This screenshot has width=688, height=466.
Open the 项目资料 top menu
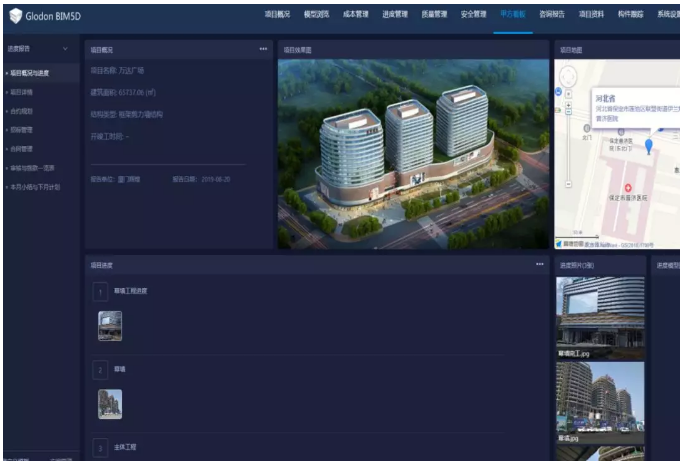[591, 14]
